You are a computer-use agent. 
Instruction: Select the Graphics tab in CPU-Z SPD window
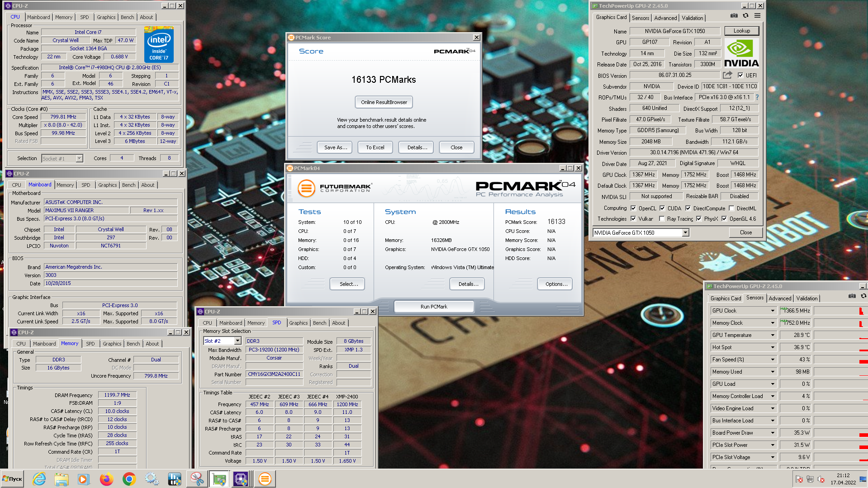pyautogui.click(x=299, y=323)
